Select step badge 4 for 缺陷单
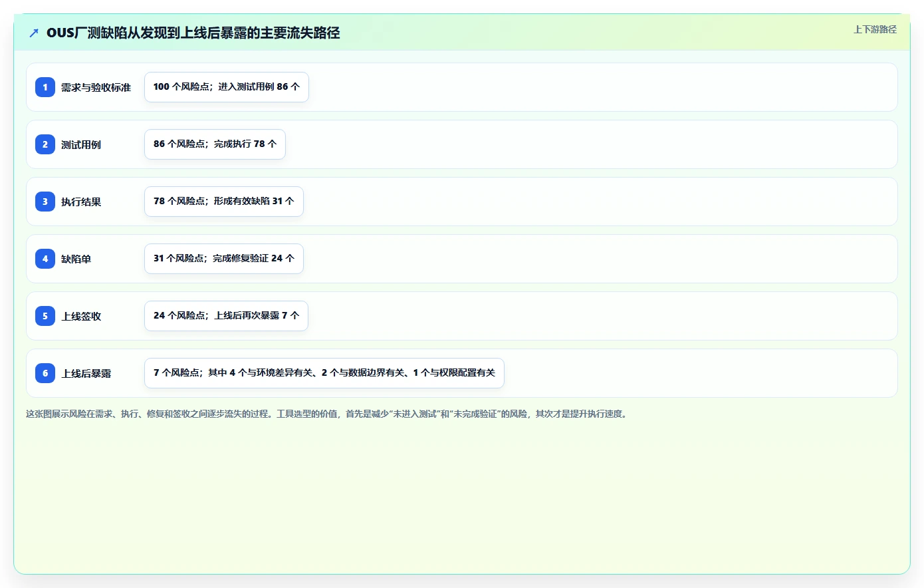The width and height of the screenshot is (924, 588). pyautogui.click(x=45, y=259)
